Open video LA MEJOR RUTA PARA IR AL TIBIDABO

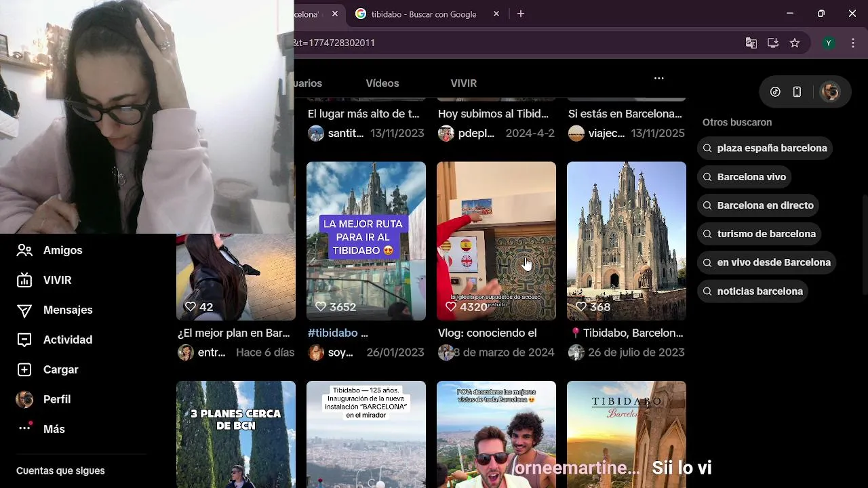[x=366, y=241]
